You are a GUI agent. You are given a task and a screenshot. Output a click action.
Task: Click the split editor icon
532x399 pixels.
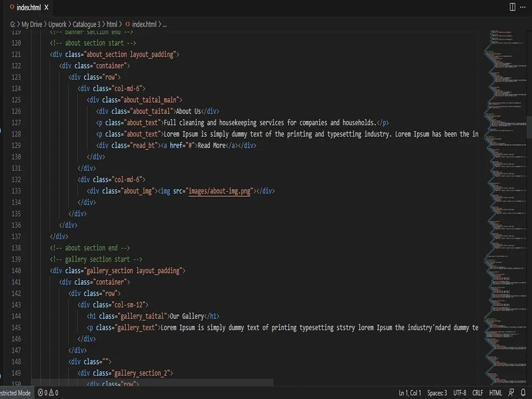[x=512, y=7]
